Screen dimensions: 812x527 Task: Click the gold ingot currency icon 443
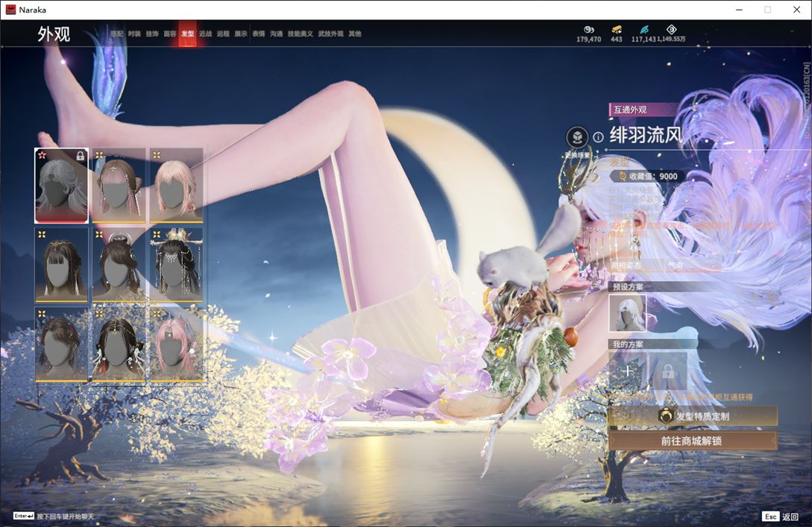pyautogui.click(x=616, y=30)
